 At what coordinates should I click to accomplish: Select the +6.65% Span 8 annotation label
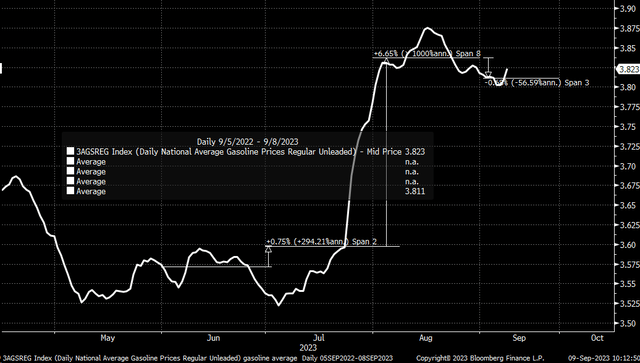[x=427, y=53]
